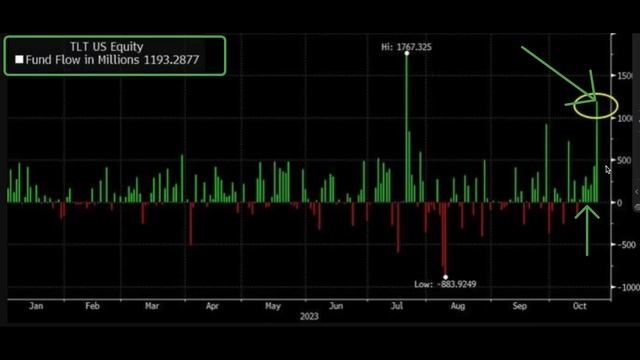The width and height of the screenshot is (640, 360).
Task: Click the Oct label on the time axis
Action: coord(580,306)
